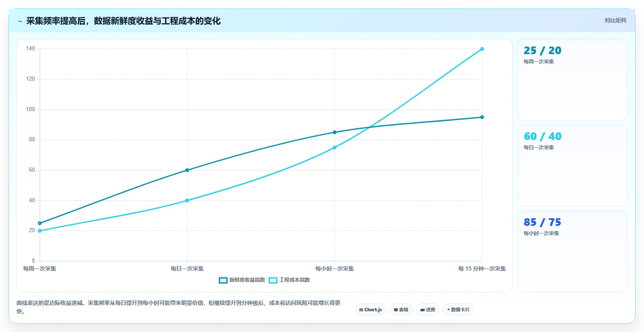Click cost data point at 每小时一次采集
This screenshot has height=332, width=644.
pyautogui.click(x=334, y=148)
